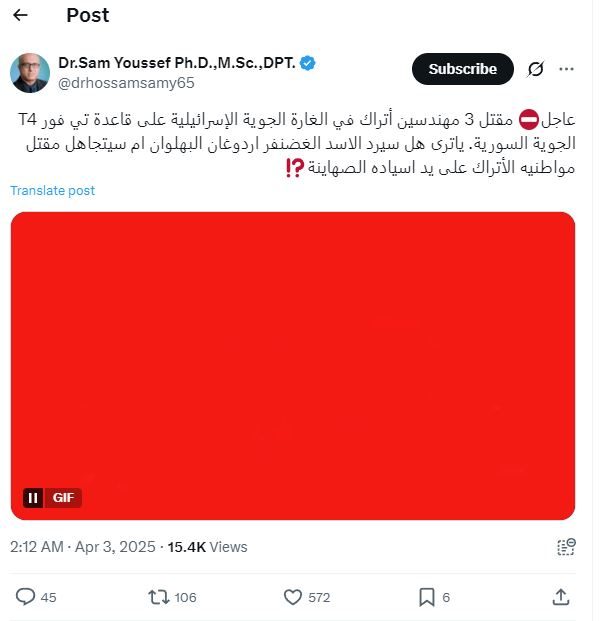The width and height of the screenshot is (601, 621).
Task: Click the reply speech bubble icon
Action: [x=25, y=597]
